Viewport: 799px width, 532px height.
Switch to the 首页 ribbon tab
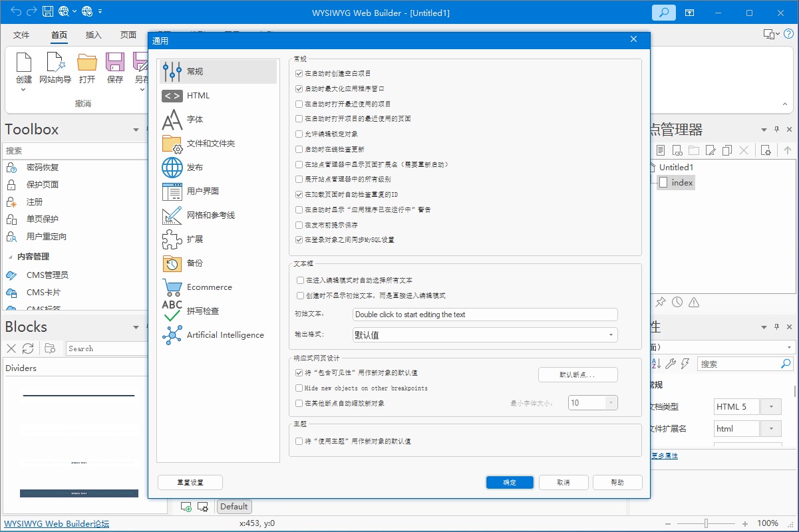click(59, 35)
